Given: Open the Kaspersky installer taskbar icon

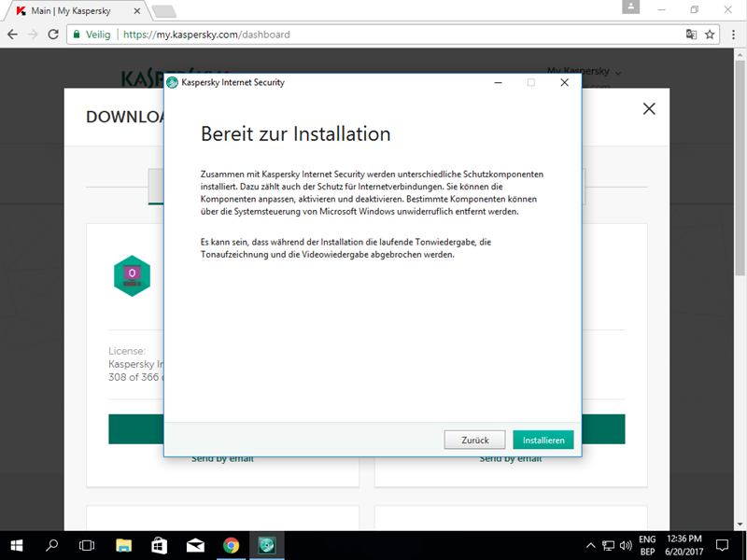Looking at the screenshot, I should pyautogui.click(x=267, y=545).
